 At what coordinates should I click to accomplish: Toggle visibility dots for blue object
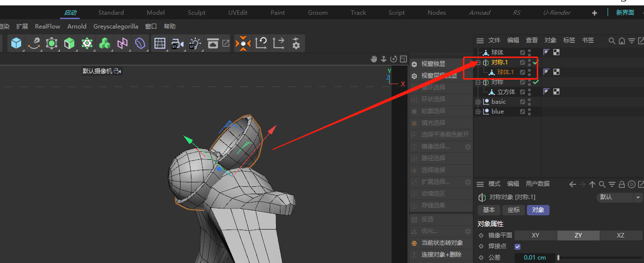(x=529, y=112)
